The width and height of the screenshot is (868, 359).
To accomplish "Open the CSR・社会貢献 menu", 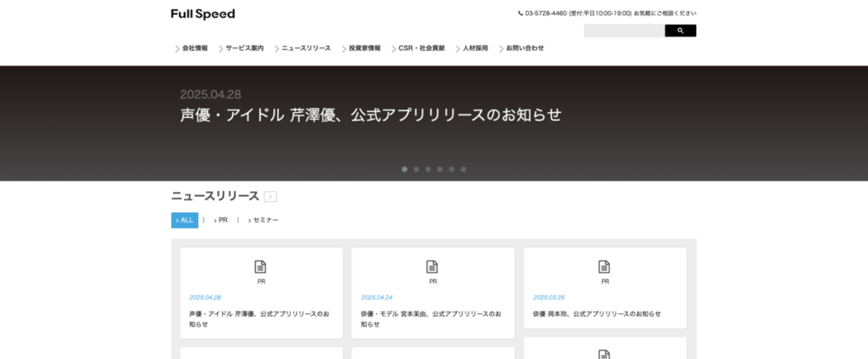I will click(421, 48).
